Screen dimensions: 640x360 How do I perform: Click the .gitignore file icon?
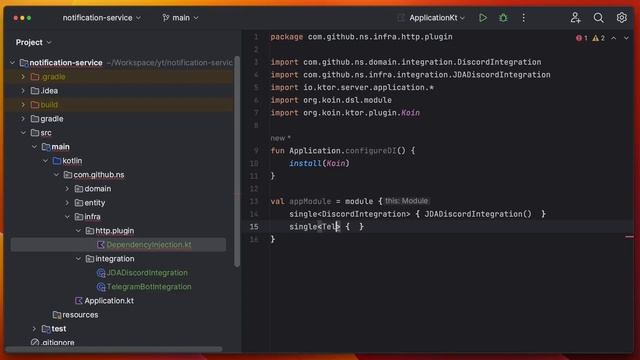tap(35, 342)
